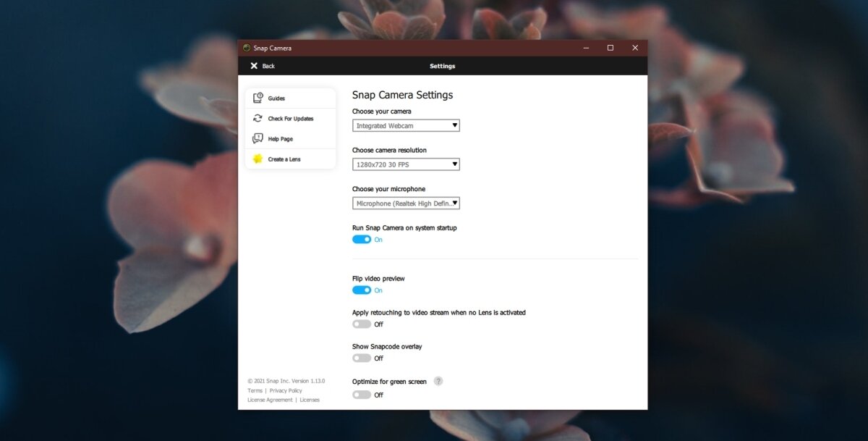Click the Guides webcam icon in sidebar
Screen dimensions: 868x441
(258, 98)
